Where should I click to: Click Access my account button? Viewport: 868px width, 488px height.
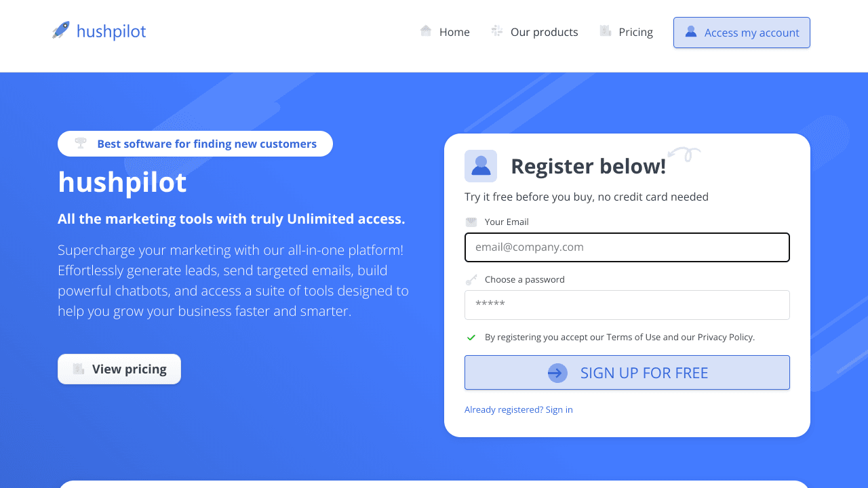tap(742, 33)
